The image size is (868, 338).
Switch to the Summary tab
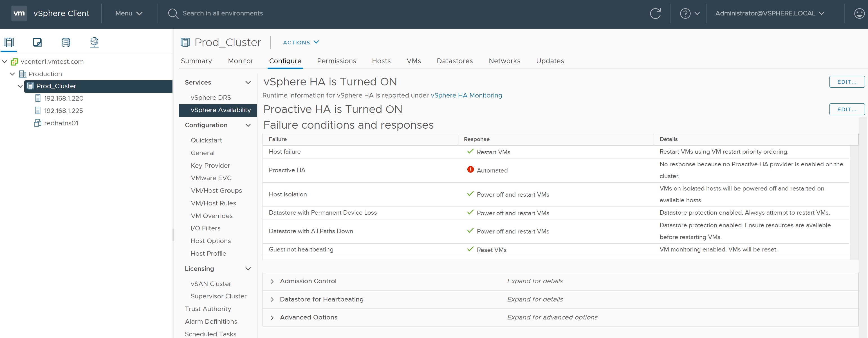pos(196,61)
